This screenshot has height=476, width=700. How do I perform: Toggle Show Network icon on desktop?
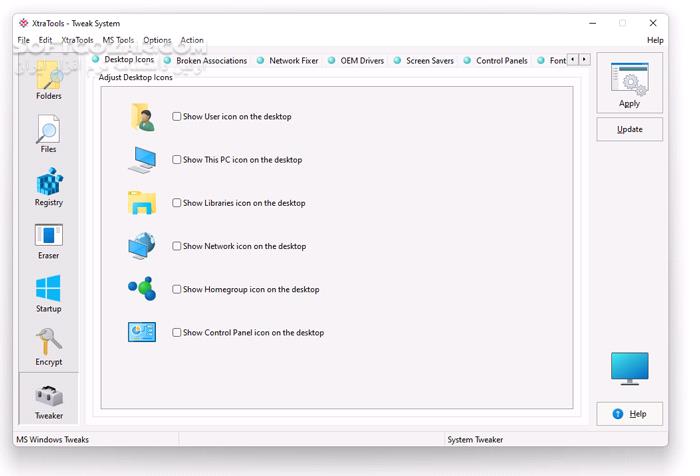[177, 246]
